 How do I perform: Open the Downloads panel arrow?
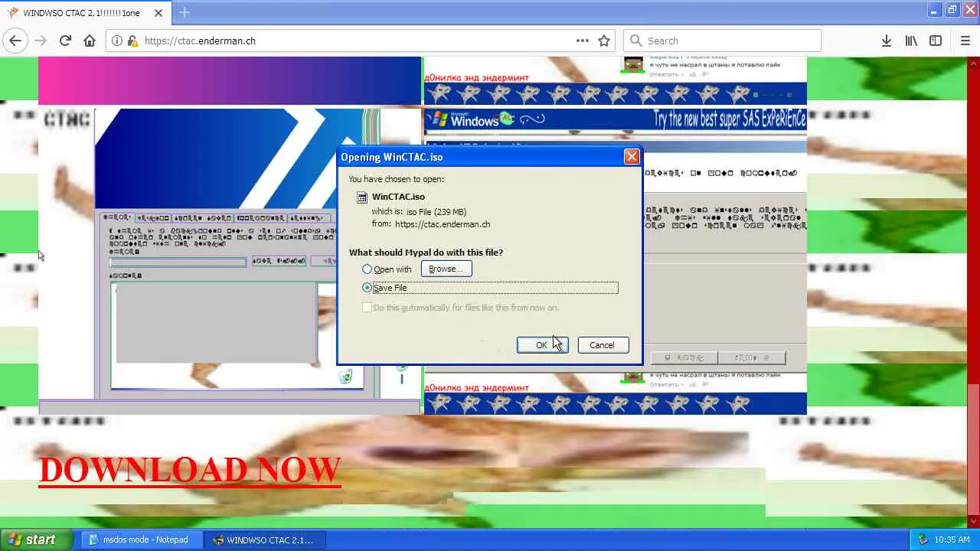pyautogui.click(x=886, y=41)
